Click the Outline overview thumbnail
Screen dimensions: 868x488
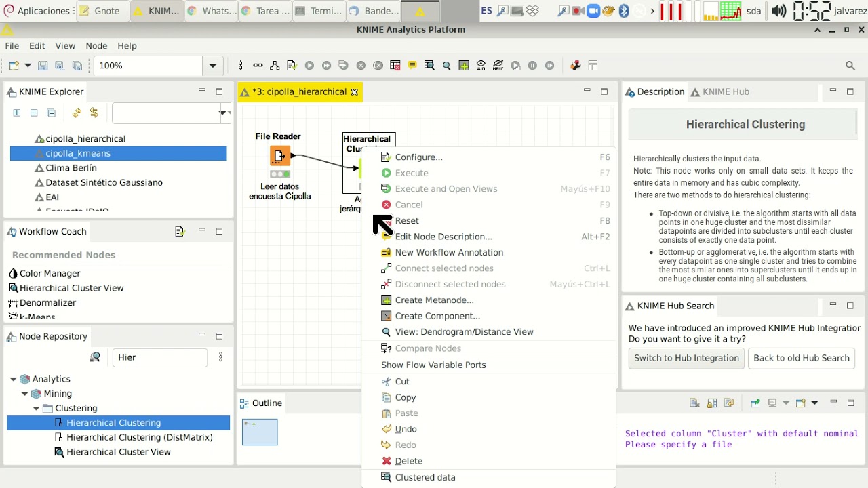[260, 432]
